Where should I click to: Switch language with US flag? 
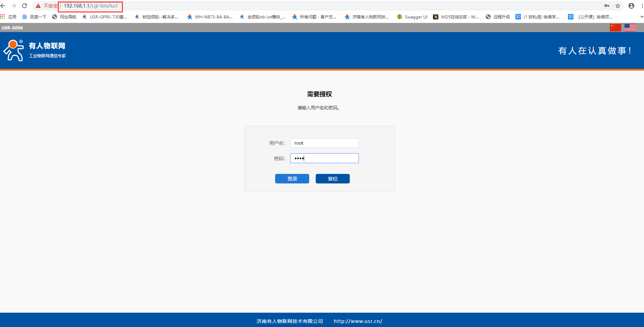(x=630, y=28)
